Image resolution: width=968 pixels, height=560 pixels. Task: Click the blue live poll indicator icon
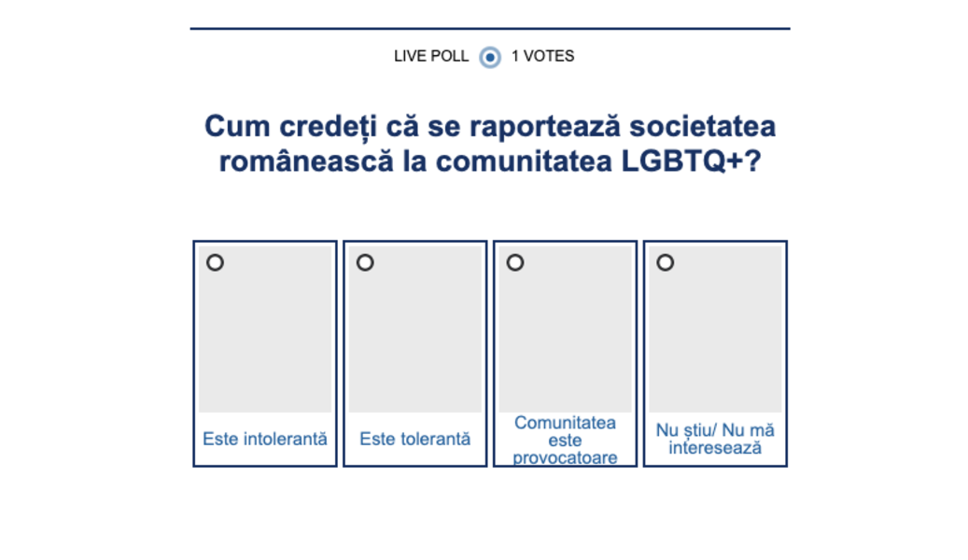pyautogui.click(x=490, y=57)
